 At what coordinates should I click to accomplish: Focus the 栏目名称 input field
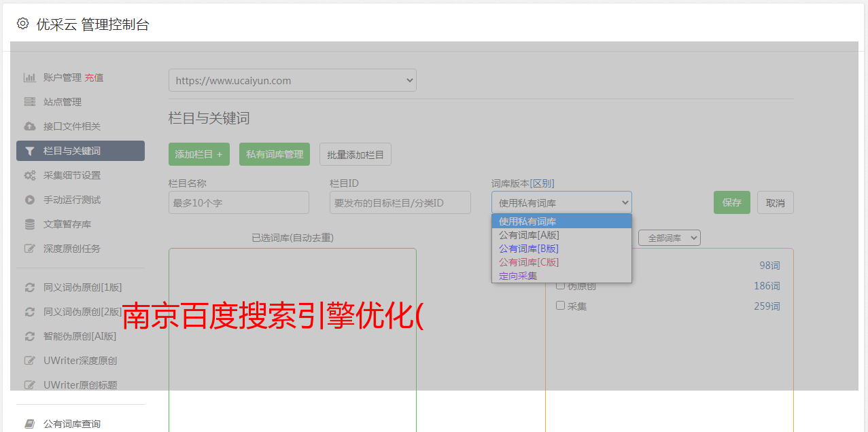tap(239, 202)
